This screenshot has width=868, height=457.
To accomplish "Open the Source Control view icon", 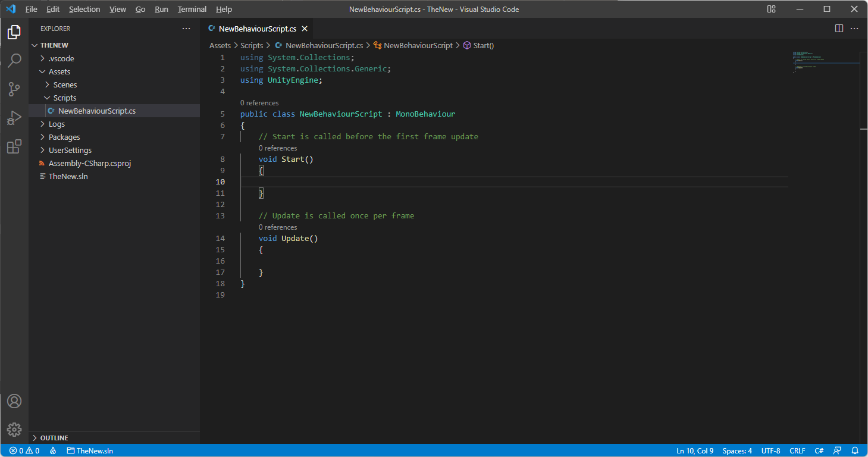I will pyautogui.click(x=14, y=89).
